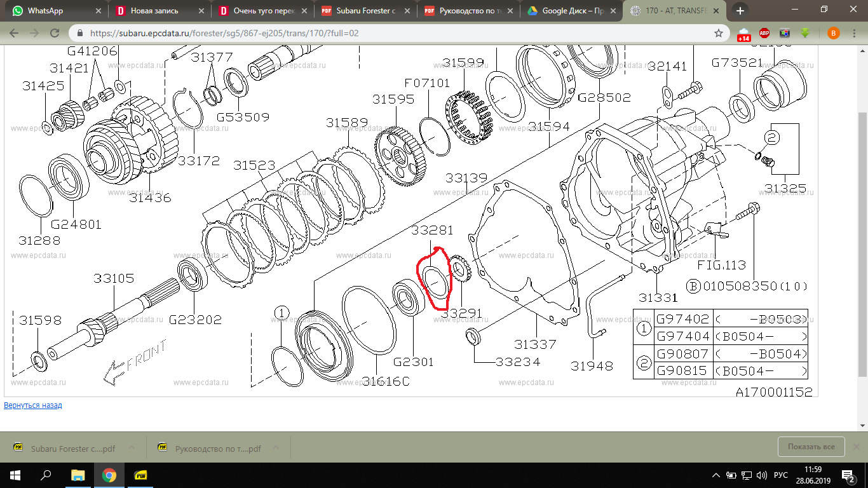Image resolution: width=868 pixels, height=488 pixels.
Task: Show hidden system tray icons
Action: click(x=717, y=475)
